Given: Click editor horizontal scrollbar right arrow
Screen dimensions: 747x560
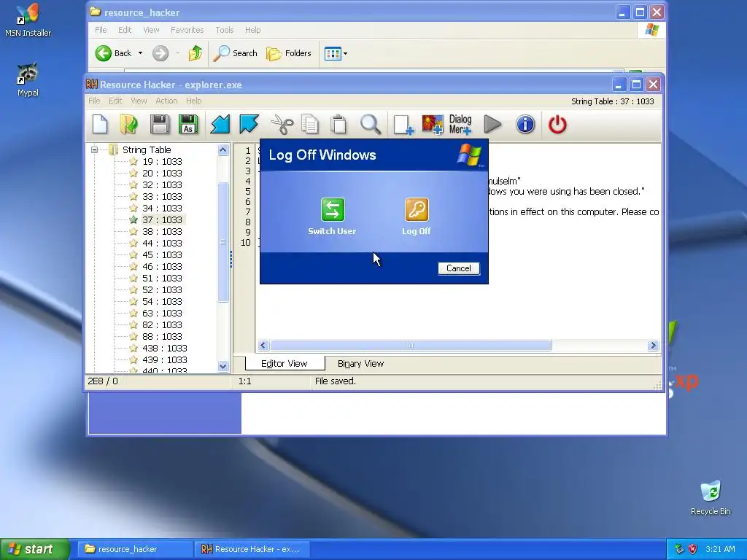Looking at the screenshot, I should [x=653, y=346].
